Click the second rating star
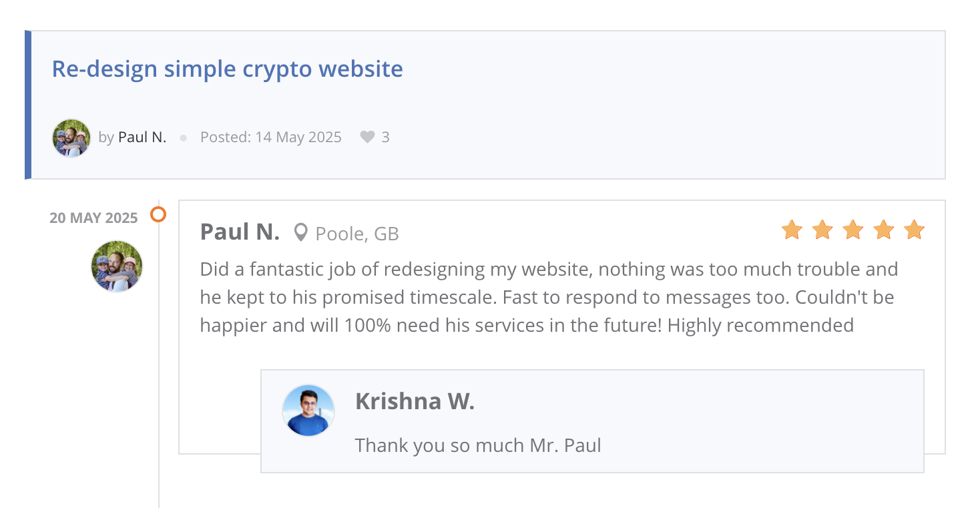The width and height of the screenshot is (980, 522). (822, 230)
